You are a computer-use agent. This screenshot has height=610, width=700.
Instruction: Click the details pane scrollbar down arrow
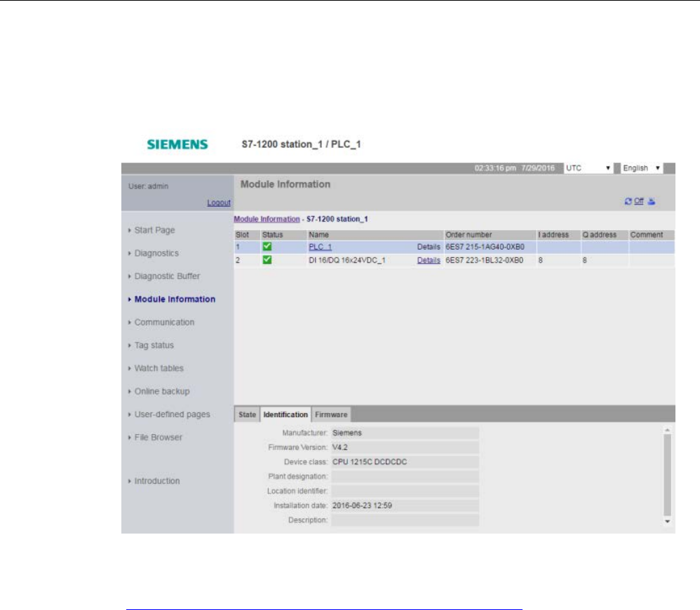(668, 521)
